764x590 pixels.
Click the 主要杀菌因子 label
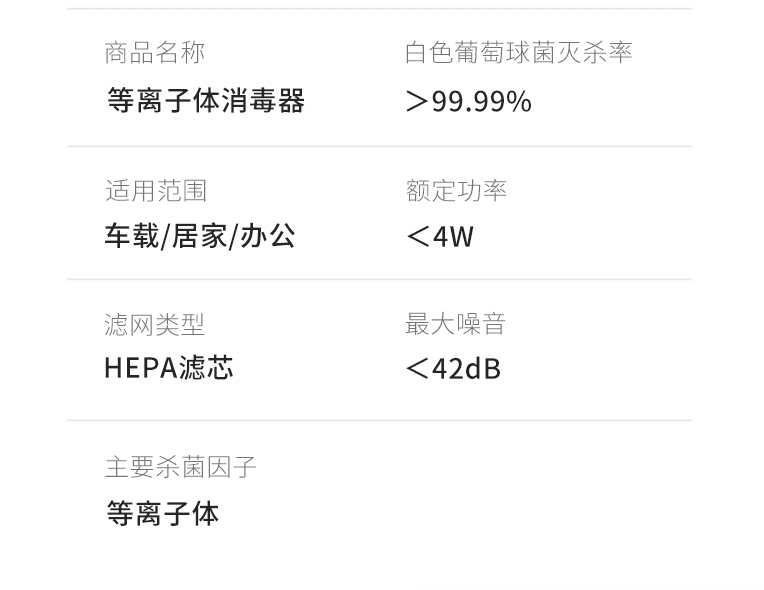180,467
